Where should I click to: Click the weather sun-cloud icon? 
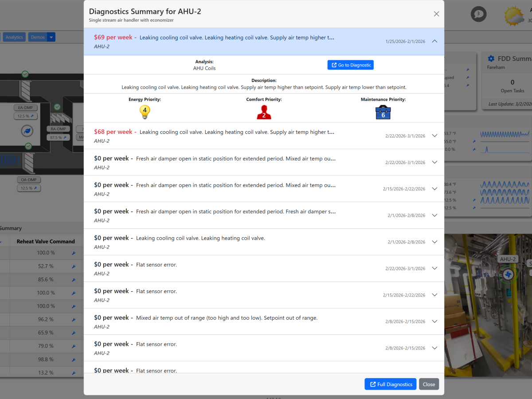click(514, 16)
